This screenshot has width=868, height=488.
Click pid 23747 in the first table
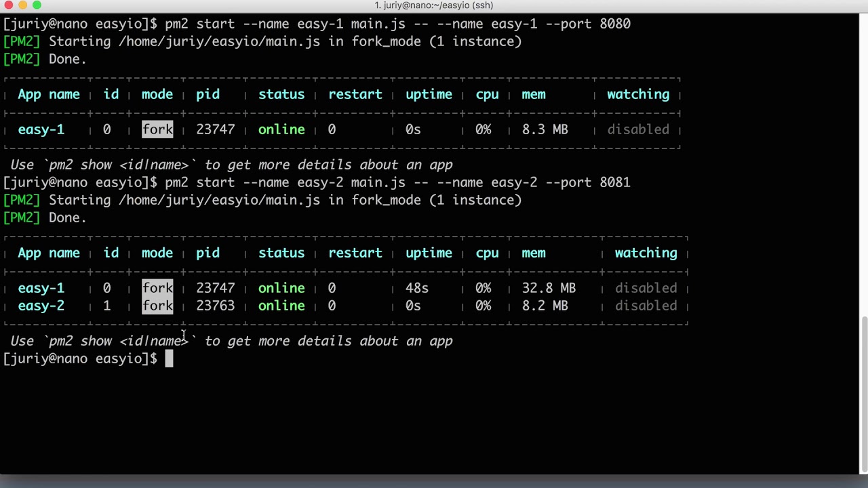216,129
